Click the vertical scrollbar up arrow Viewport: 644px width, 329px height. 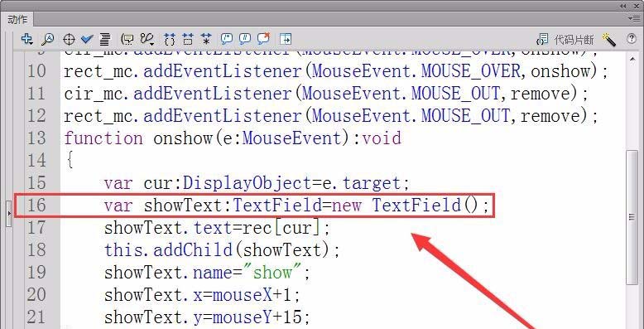coord(632,60)
